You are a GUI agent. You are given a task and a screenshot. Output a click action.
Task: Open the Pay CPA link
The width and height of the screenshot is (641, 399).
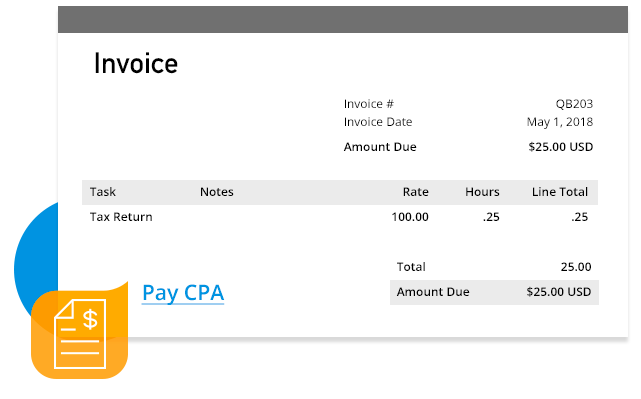point(183,293)
